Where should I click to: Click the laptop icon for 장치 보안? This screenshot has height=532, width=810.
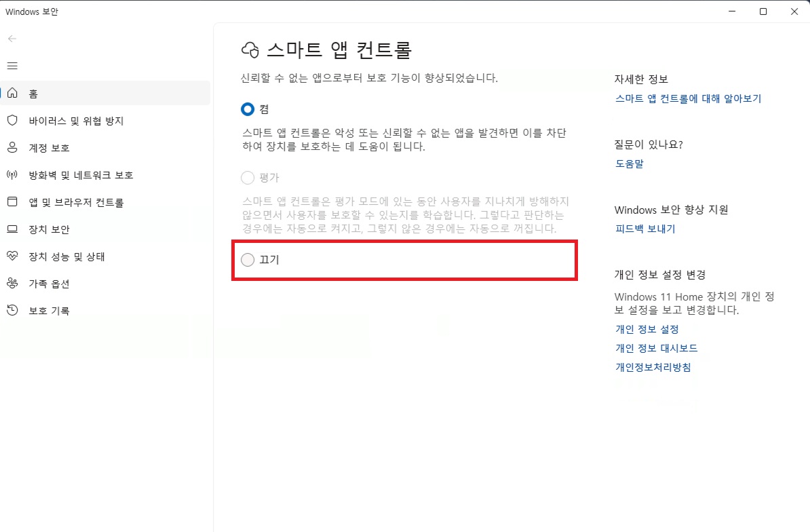tap(12, 229)
